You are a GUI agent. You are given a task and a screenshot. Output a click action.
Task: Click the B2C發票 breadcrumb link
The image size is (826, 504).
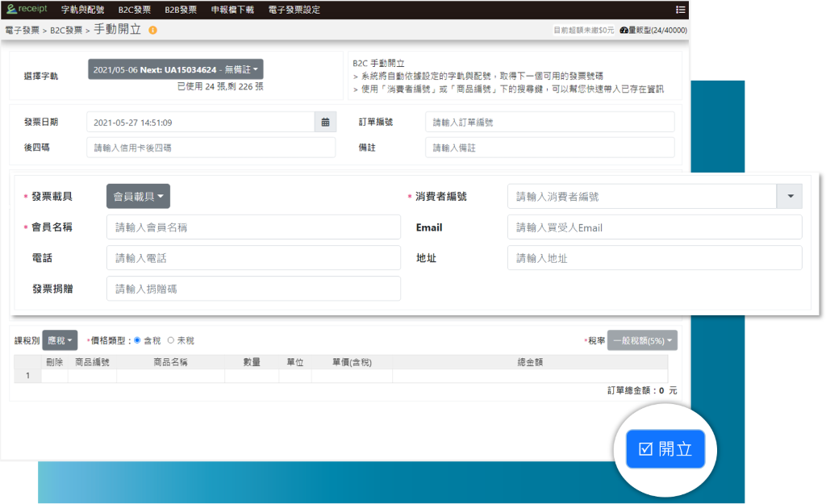click(66, 30)
